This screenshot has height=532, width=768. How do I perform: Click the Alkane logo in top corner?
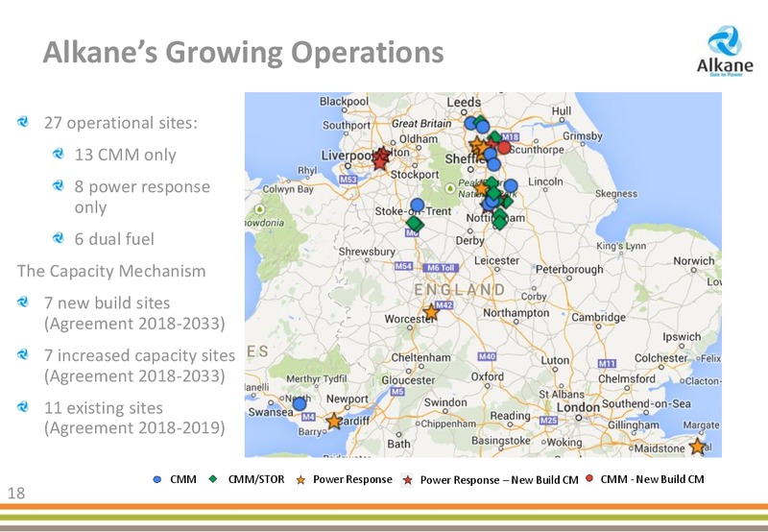(x=725, y=51)
